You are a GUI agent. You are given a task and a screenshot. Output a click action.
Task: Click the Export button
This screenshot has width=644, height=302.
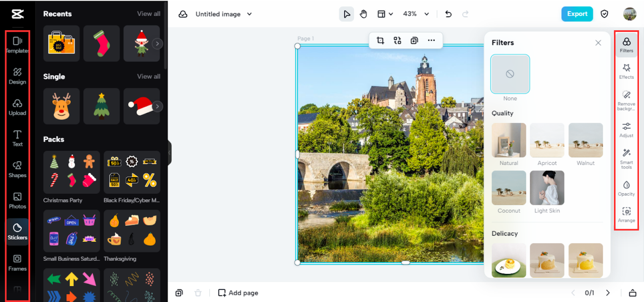point(577,14)
